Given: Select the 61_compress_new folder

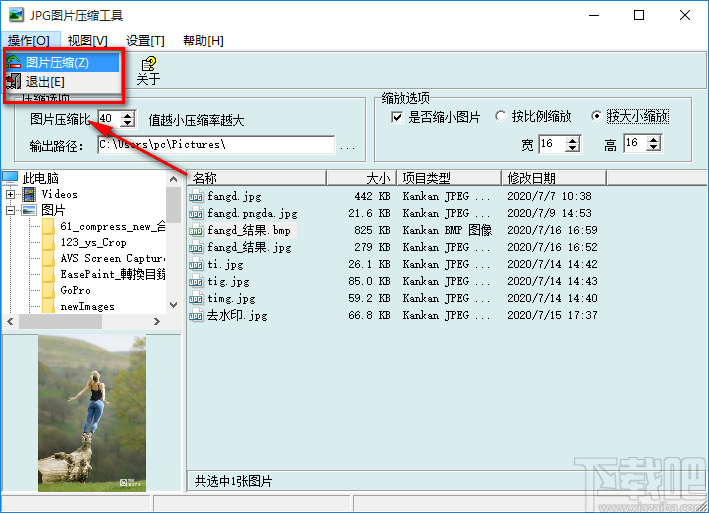Looking at the screenshot, I should pos(113,227).
